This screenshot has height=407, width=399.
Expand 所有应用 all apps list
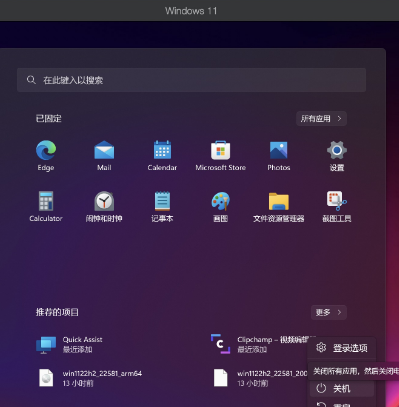[321, 119]
